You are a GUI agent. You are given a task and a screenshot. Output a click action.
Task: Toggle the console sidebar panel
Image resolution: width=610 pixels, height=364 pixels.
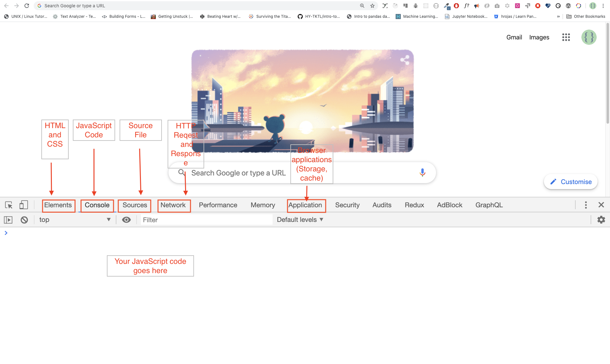pyautogui.click(x=8, y=220)
